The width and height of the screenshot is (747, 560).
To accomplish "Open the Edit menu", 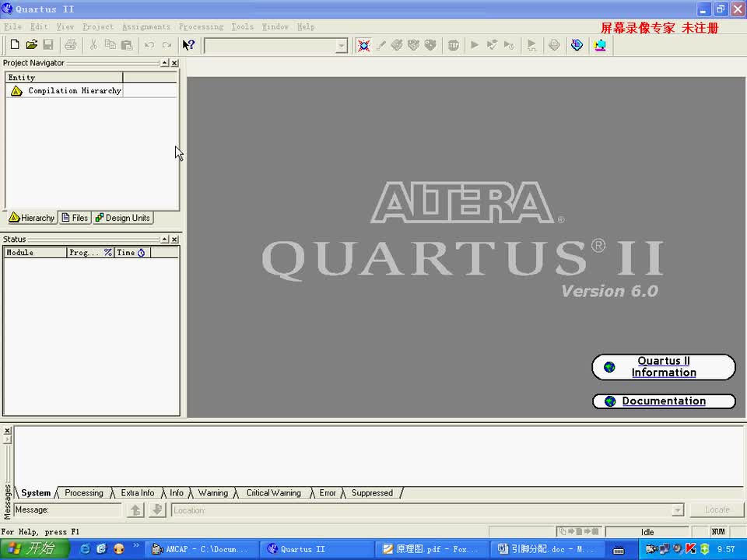I will 39,26.
